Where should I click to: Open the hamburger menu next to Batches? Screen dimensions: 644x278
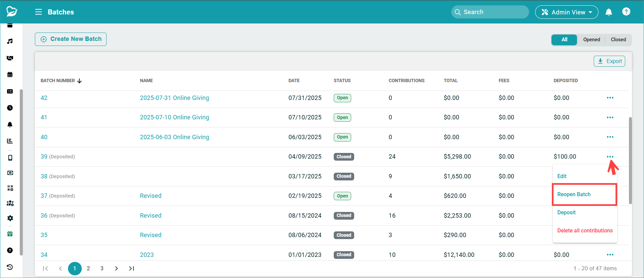click(x=39, y=12)
